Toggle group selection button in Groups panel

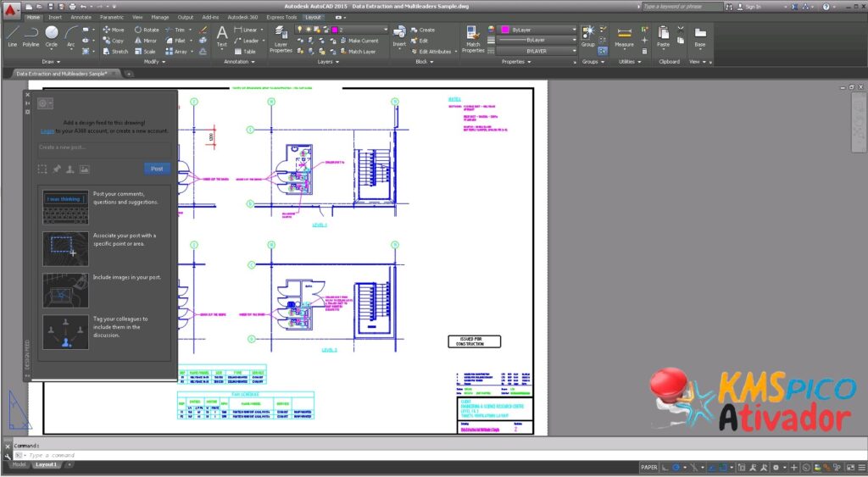pos(603,51)
